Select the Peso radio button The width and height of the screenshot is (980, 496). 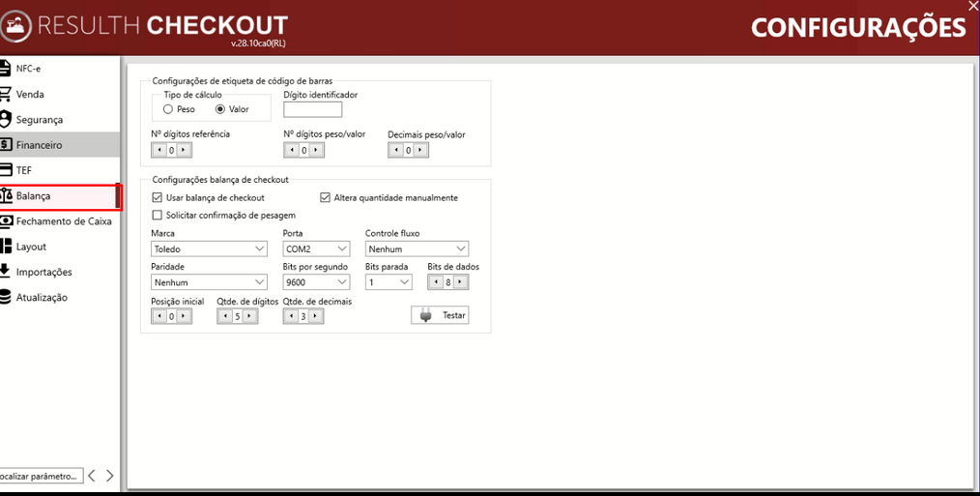[x=167, y=109]
